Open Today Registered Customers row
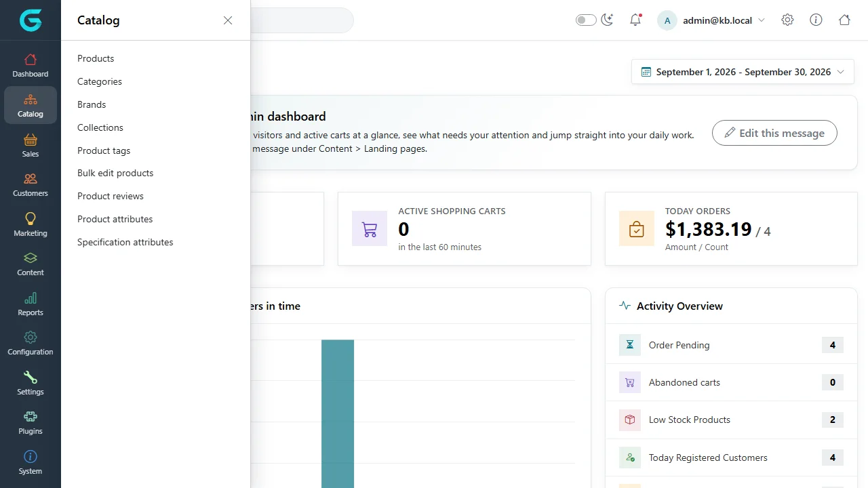Screen dimensions: 868x488 (x=731, y=457)
